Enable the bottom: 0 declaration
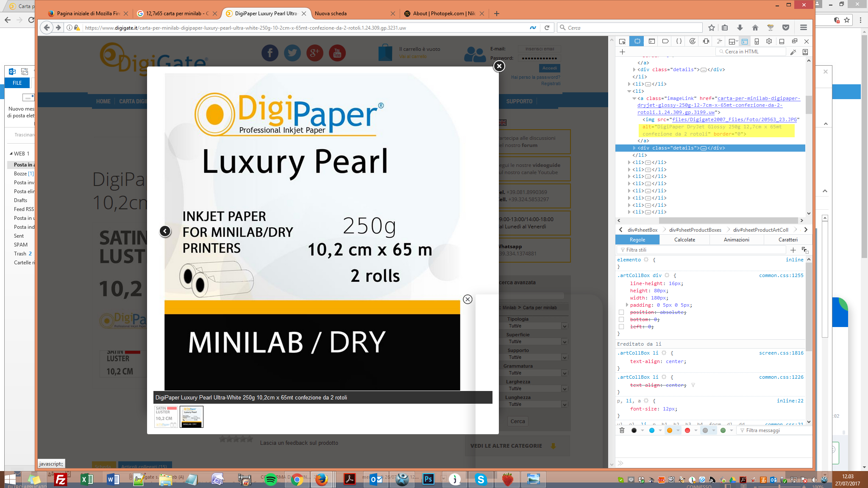 [x=621, y=319]
